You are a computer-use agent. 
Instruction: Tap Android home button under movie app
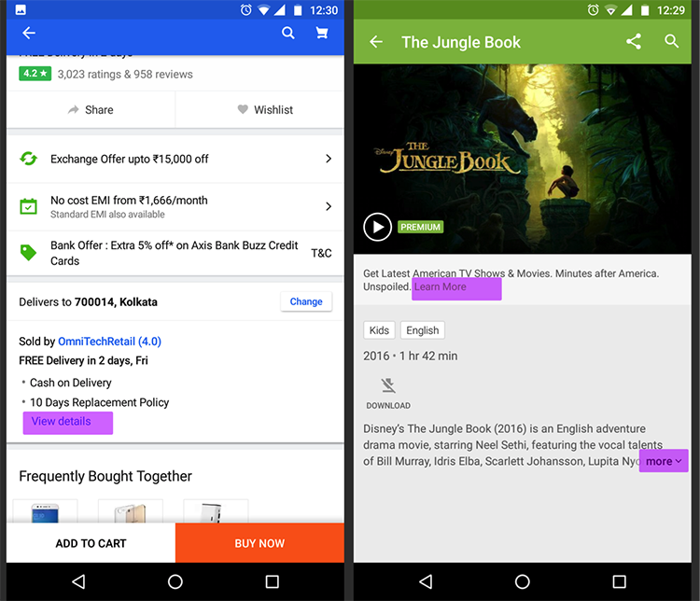(x=523, y=581)
